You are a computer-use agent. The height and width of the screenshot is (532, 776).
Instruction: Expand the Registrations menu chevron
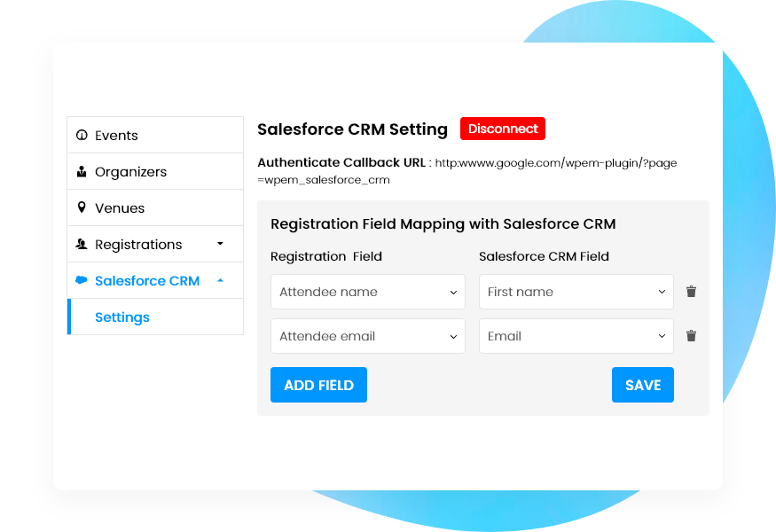pos(220,244)
